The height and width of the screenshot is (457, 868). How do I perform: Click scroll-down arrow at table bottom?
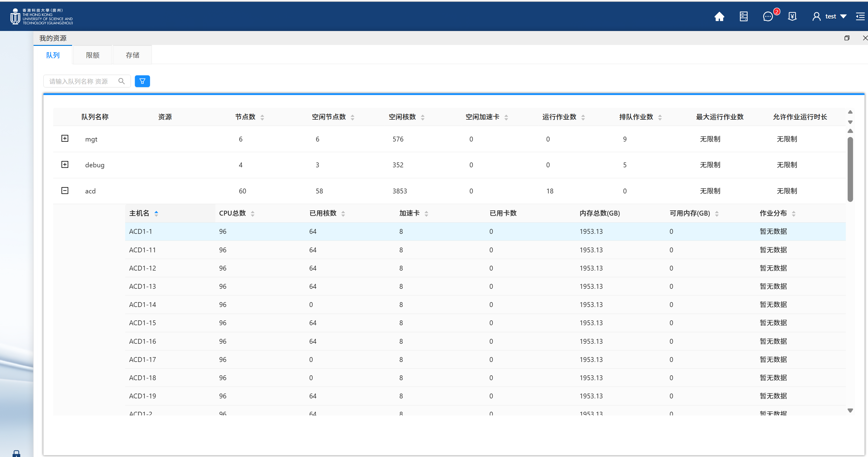click(x=850, y=410)
